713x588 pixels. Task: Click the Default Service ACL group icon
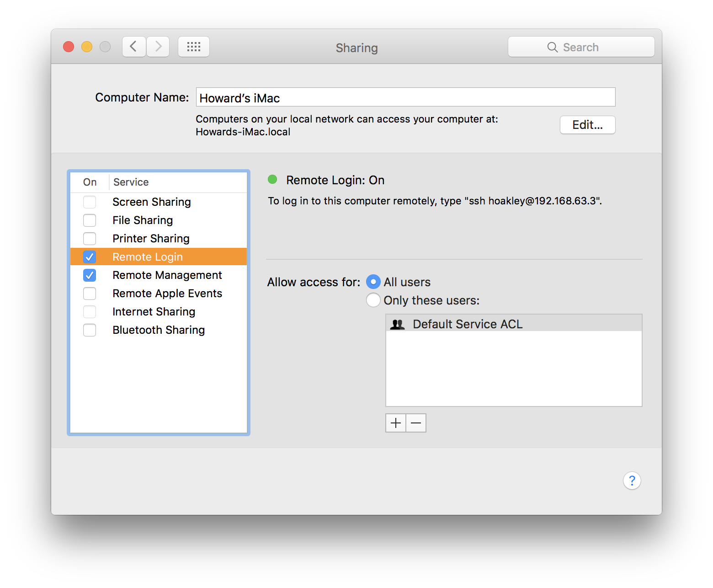(x=397, y=324)
